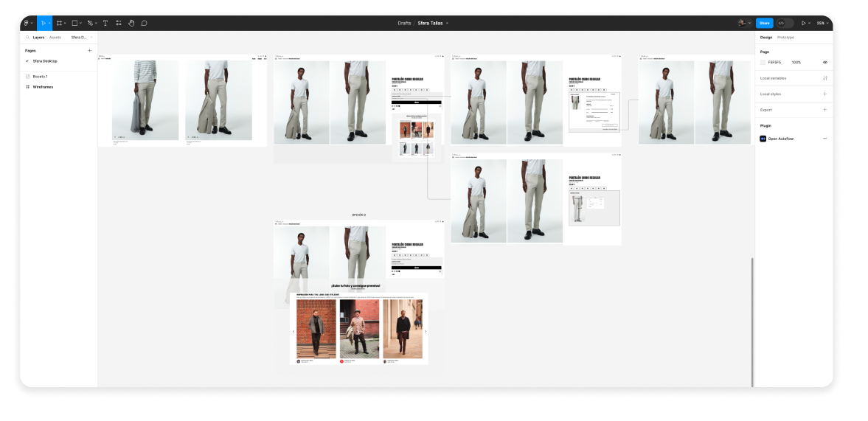Select the Comment tool
868x421 pixels.
[145, 23]
